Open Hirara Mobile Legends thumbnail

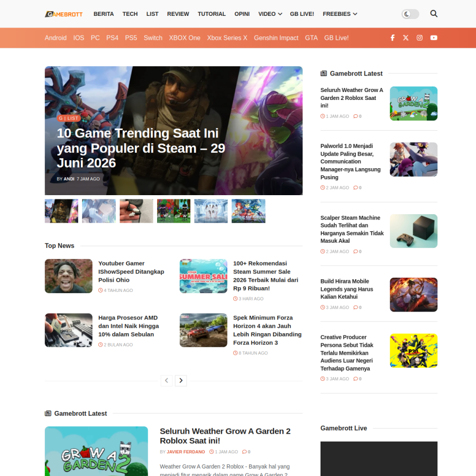(414, 295)
